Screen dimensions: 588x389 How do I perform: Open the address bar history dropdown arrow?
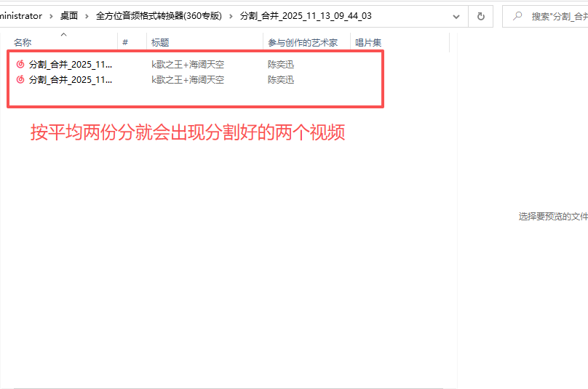tap(456, 17)
